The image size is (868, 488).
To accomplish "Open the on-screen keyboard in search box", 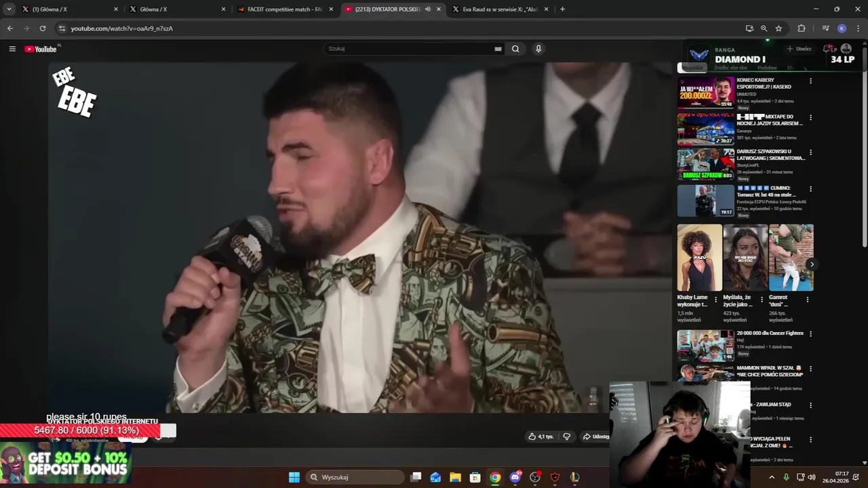I will tap(498, 49).
